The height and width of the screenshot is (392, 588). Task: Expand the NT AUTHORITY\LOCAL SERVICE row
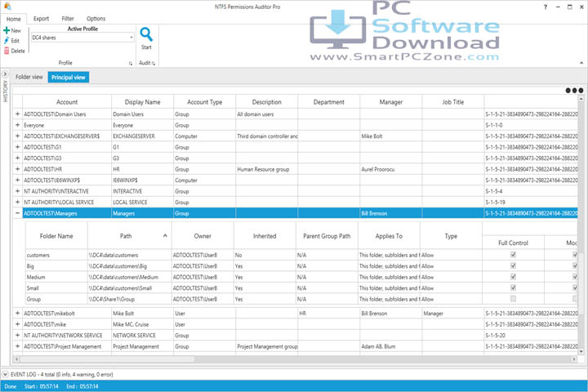click(18, 203)
